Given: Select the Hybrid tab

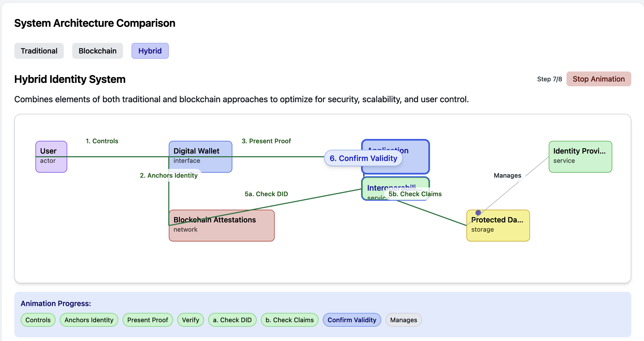Looking at the screenshot, I should [x=150, y=51].
